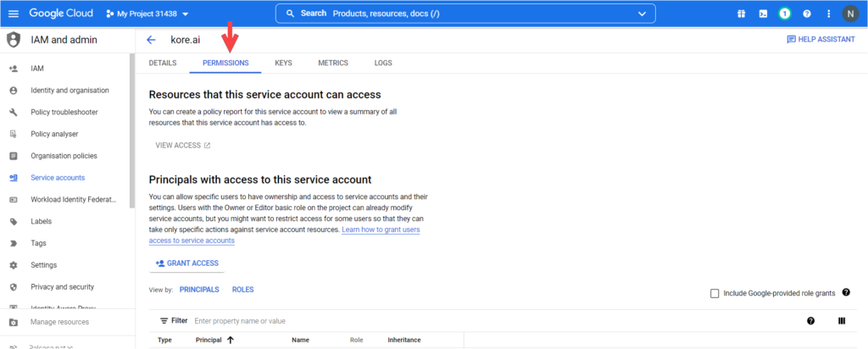
Task: Open the My Project 31438 project selector
Action: pos(147,14)
